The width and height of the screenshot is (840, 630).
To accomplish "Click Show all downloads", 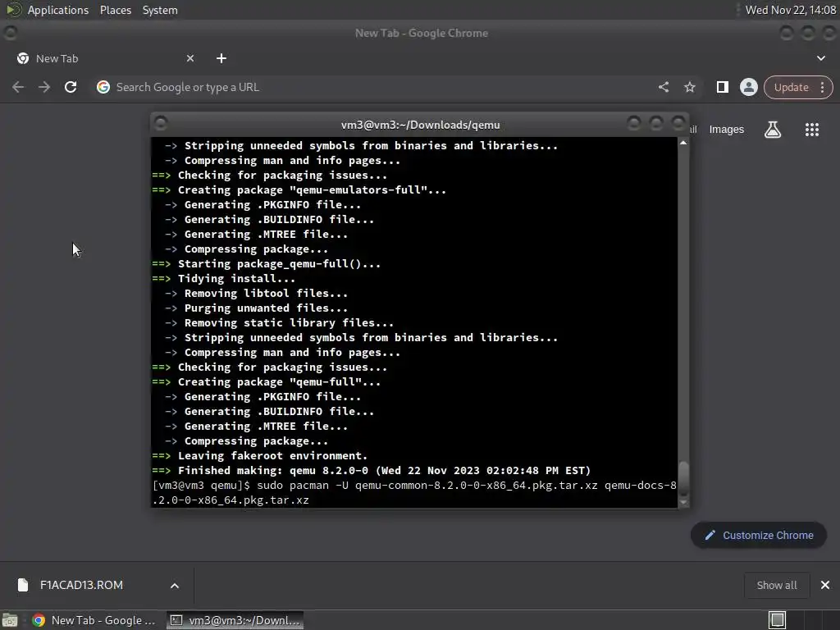I will click(776, 585).
